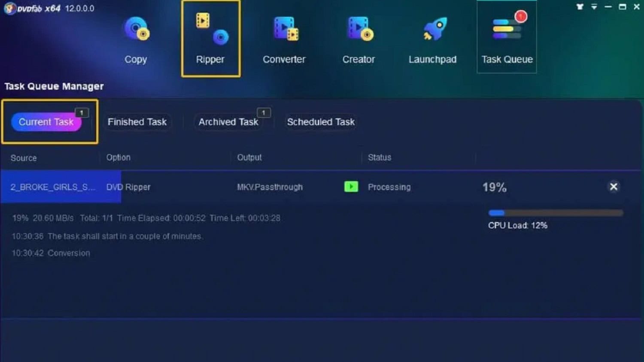Open the title-bar skin (shirt) icon

pyautogui.click(x=580, y=7)
